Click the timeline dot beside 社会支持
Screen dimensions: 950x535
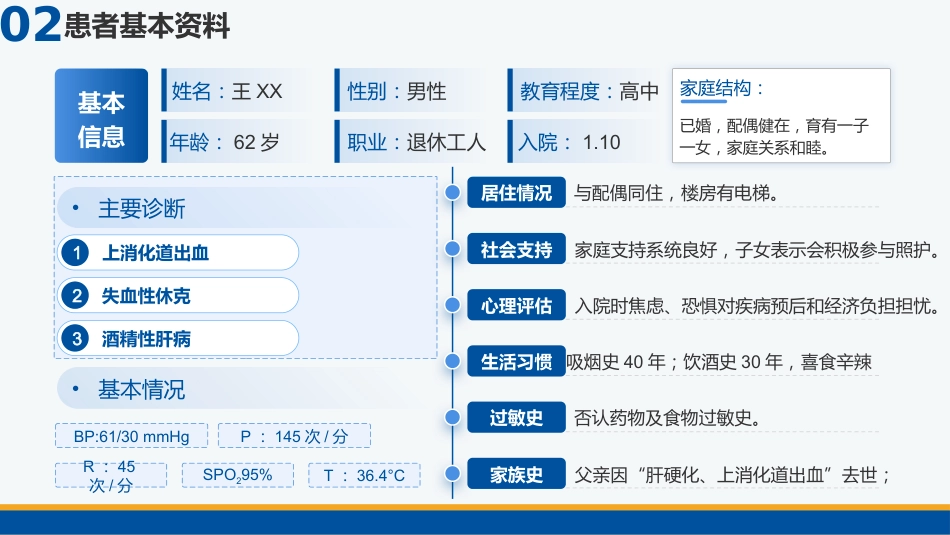coord(453,249)
